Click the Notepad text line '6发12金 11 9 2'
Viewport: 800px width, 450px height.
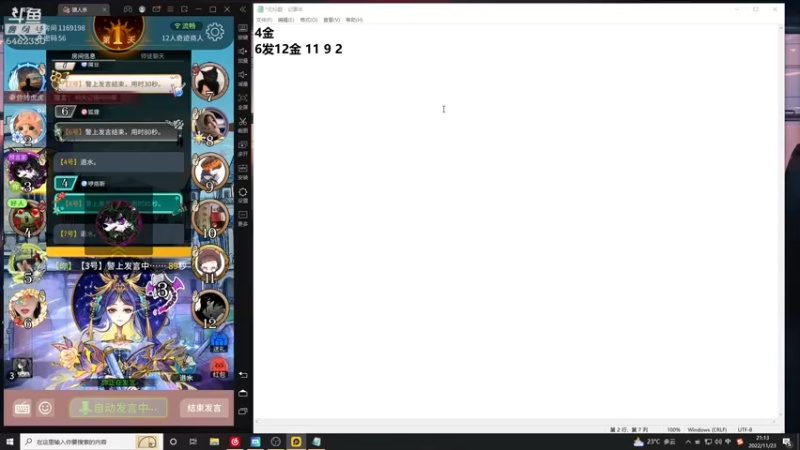[x=298, y=49]
